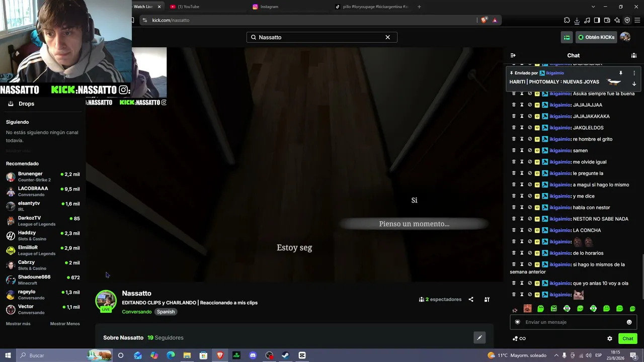Screen dimensions: 644x362
Task: Click the kick.com/nassatto address bar
Action: [x=307, y=20]
